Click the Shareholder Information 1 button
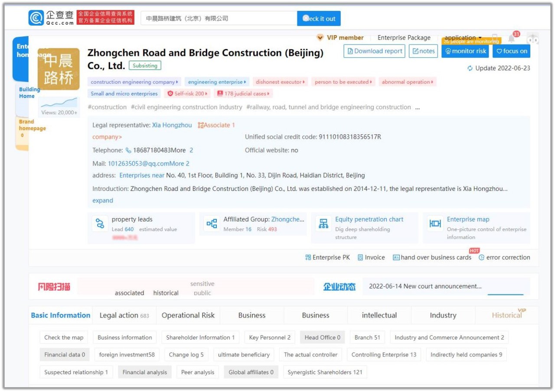The height and width of the screenshot is (392, 555). [200, 337]
